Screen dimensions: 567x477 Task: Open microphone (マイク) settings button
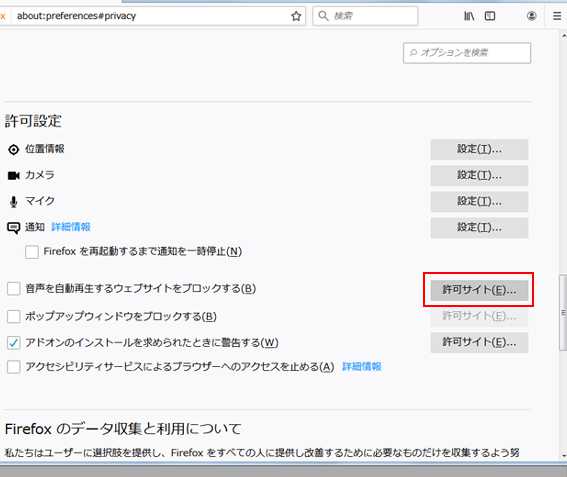(x=479, y=201)
